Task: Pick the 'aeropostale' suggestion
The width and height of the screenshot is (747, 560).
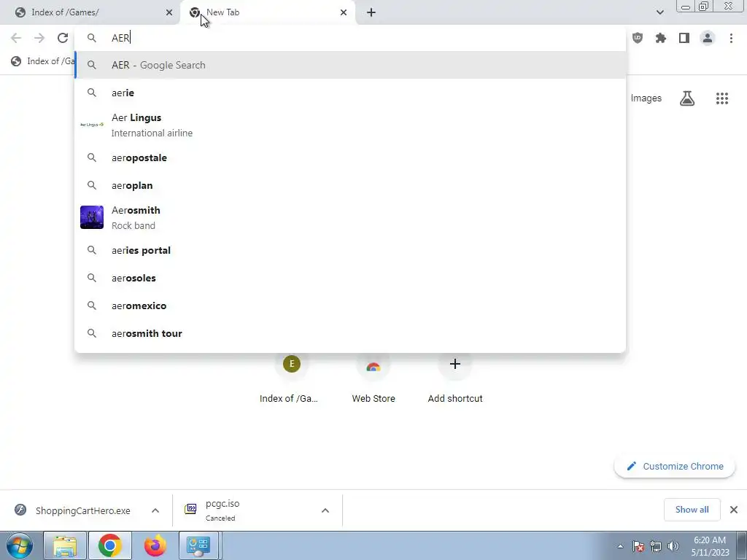Action: pos(350,157)
